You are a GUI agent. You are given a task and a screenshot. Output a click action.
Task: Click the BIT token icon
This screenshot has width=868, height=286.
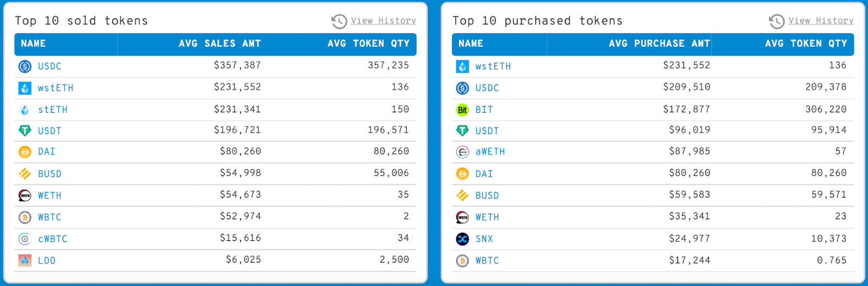tap(462, 110)
